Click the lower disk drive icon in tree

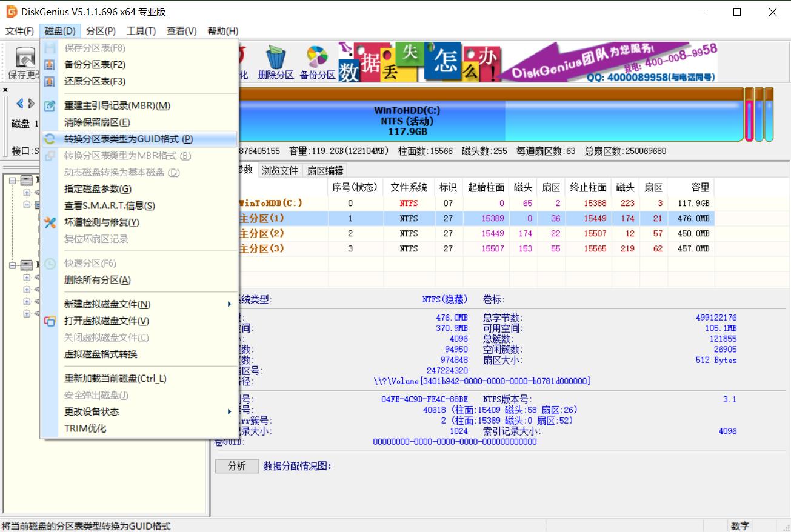point(26,265)
